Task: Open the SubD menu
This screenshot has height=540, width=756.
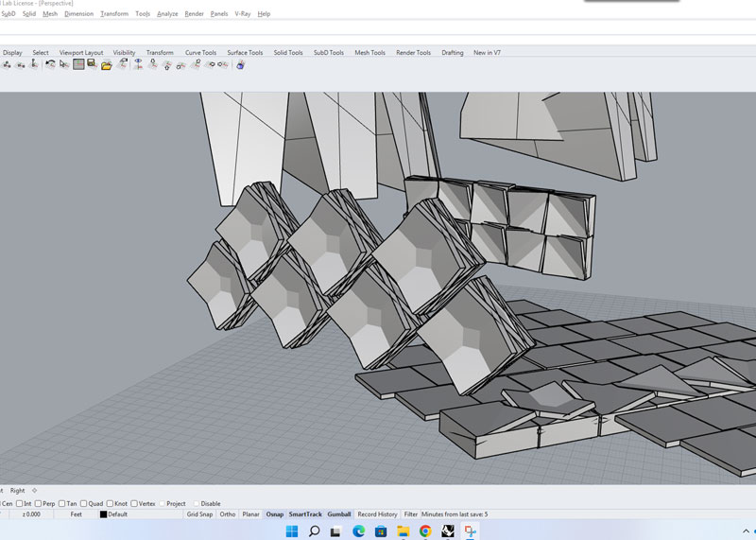Action: coord(9,13)
